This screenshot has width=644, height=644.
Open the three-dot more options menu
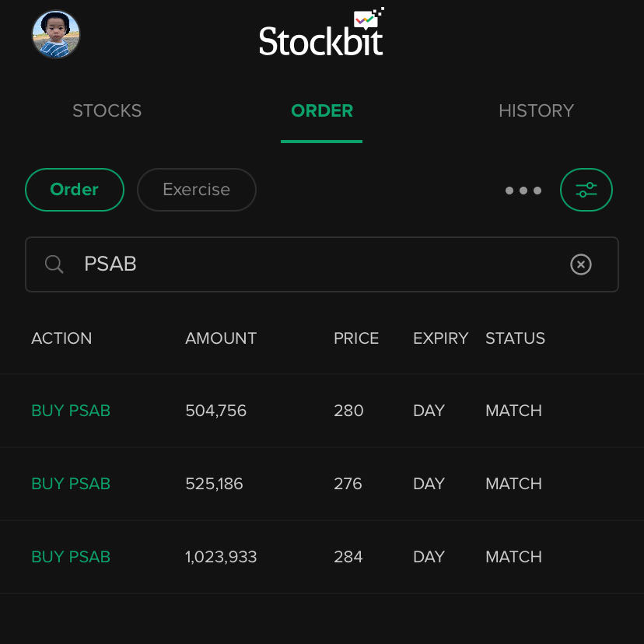523,191
